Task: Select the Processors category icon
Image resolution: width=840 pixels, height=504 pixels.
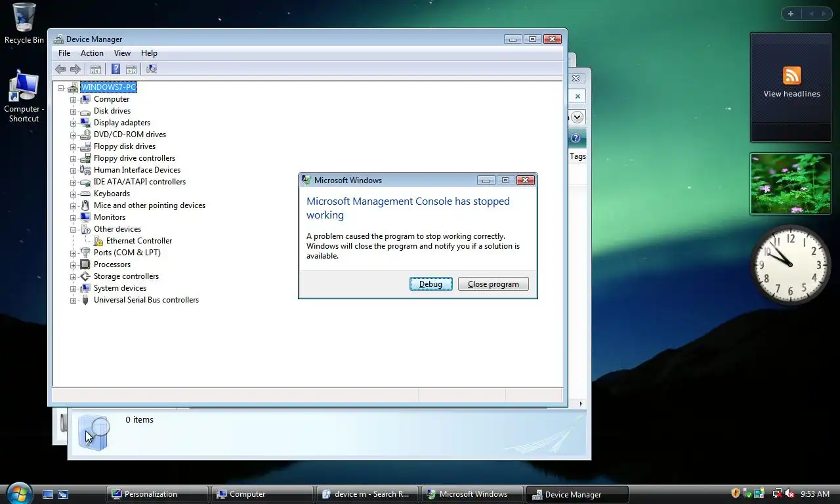Action: click(85, 264)
